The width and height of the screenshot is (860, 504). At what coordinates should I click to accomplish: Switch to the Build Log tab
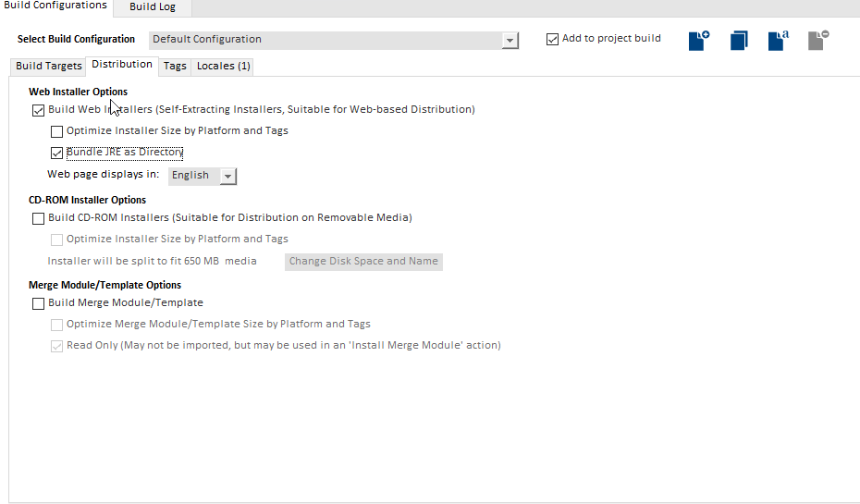coord(154,7)
